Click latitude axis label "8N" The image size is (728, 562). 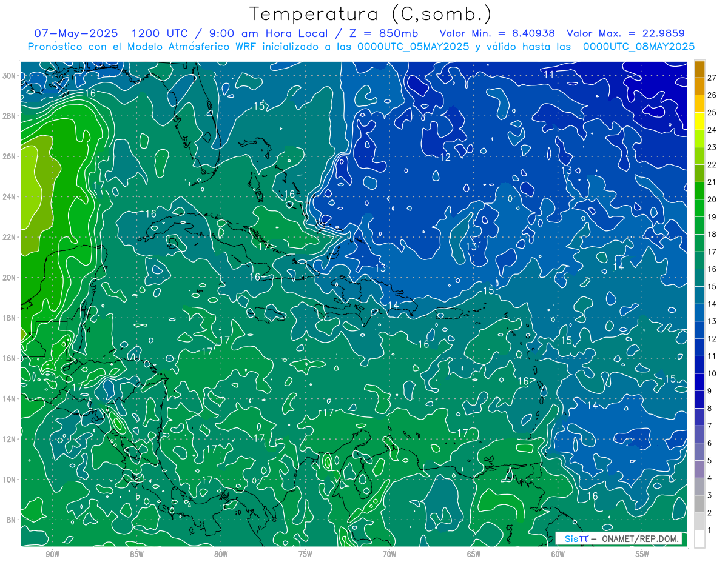tap(12, 520)
